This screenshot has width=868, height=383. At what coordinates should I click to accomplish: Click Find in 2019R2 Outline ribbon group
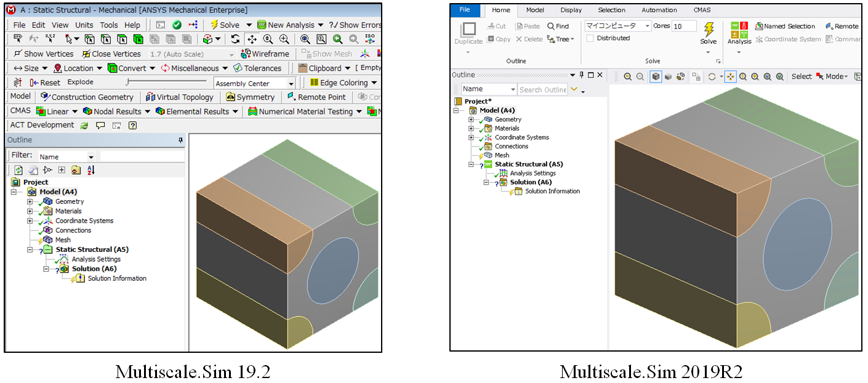pyautogui.click(x=558, y=26)
